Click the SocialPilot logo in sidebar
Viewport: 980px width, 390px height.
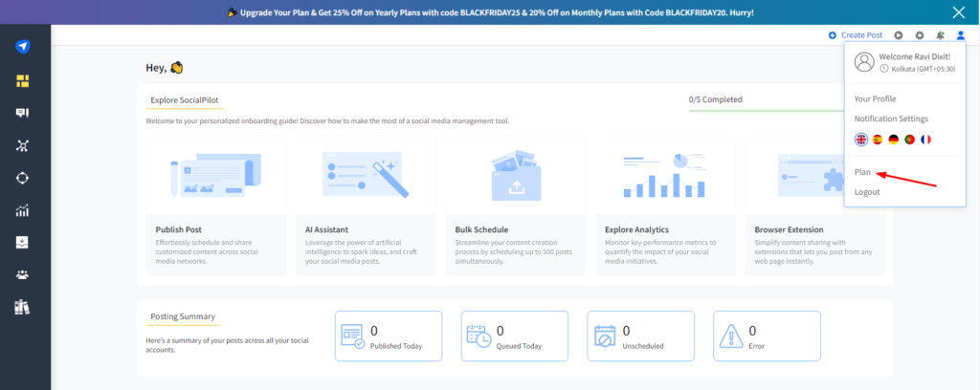[23, 47]
